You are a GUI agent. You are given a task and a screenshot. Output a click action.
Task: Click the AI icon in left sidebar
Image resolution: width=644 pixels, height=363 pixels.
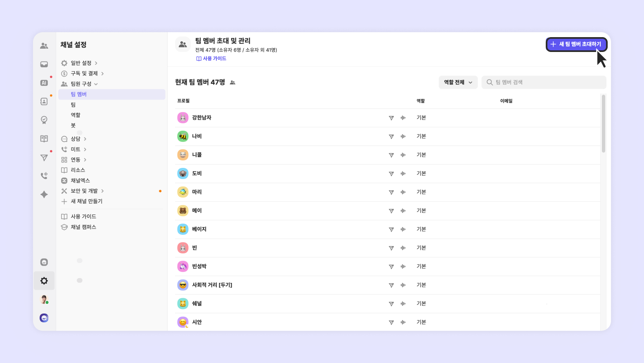pos(44,83)
